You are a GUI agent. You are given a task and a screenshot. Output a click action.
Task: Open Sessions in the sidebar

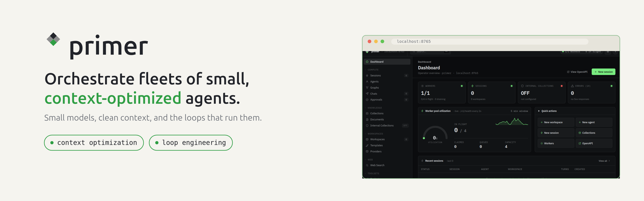point(387,75)
